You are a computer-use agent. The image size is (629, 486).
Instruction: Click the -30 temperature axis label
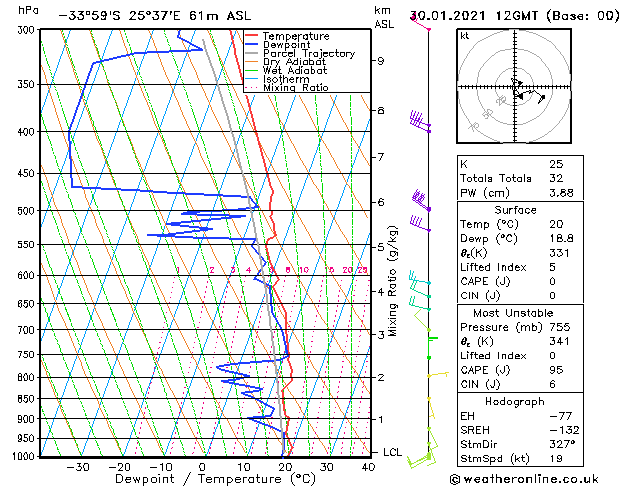(78, 467)
